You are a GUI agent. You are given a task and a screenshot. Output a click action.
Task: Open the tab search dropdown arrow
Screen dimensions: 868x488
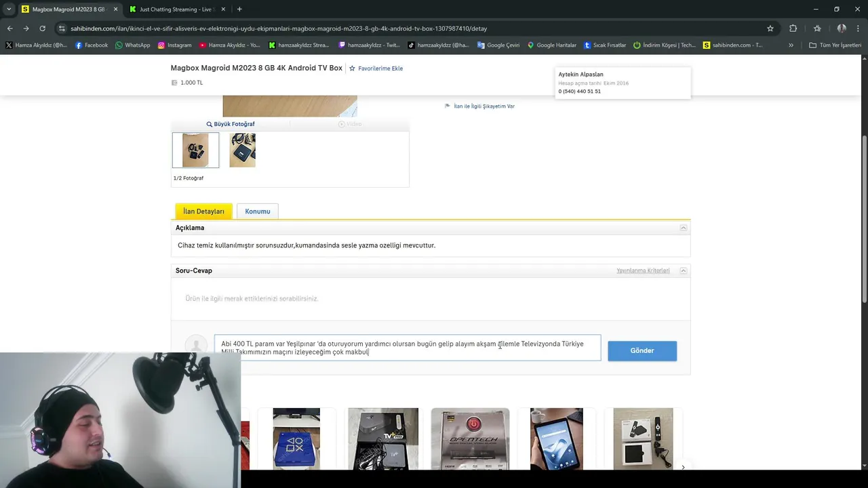(9, 9)
